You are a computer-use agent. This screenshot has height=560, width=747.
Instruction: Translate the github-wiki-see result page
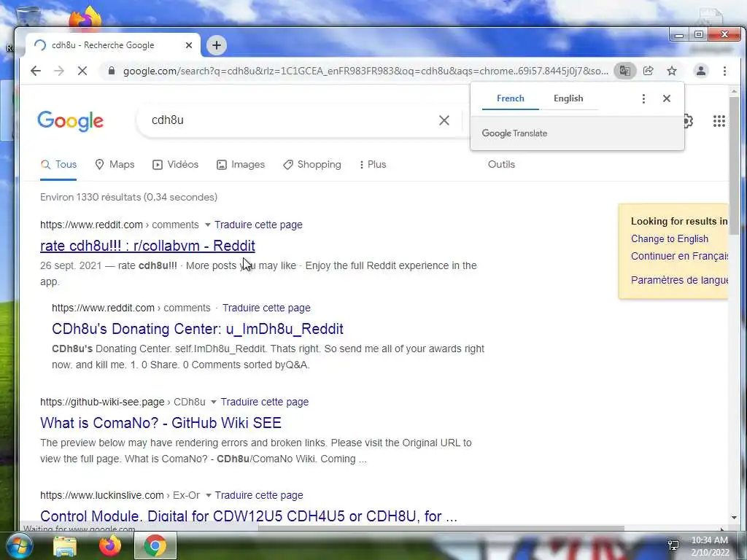coord(264,402)
